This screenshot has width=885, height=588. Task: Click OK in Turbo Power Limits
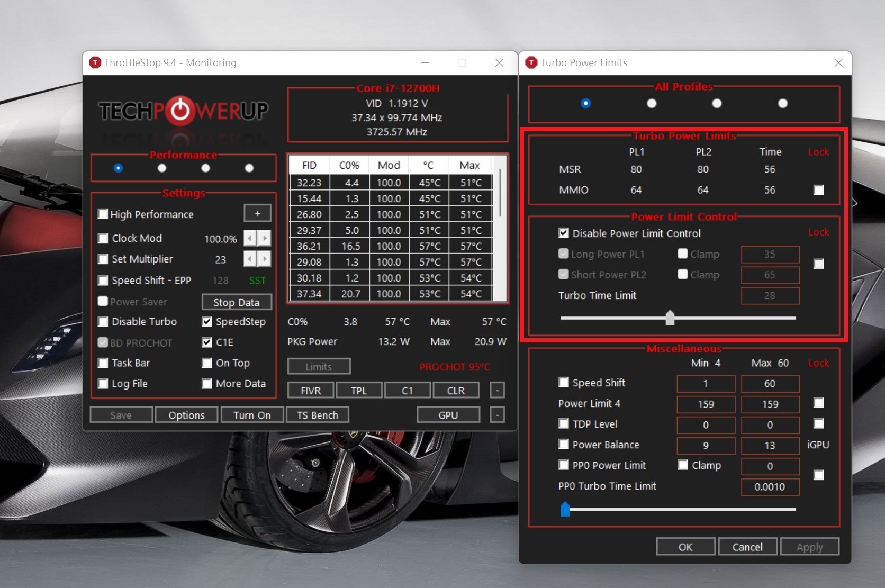685,547
